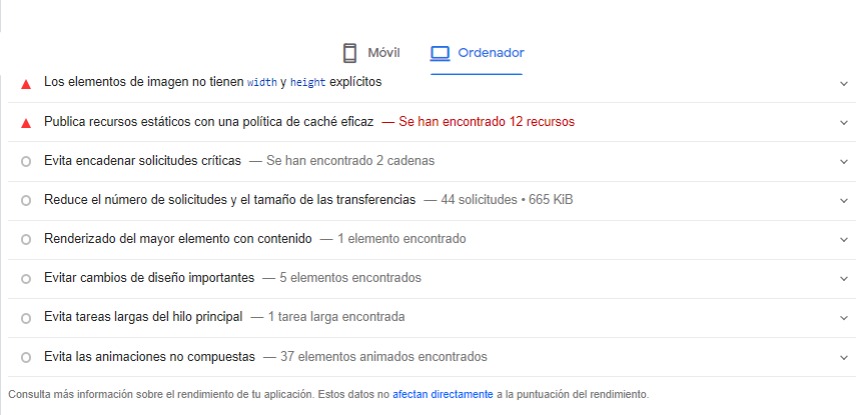Click '1 tarea larga encontrada' text
The image size is (860, 415).
336,317
